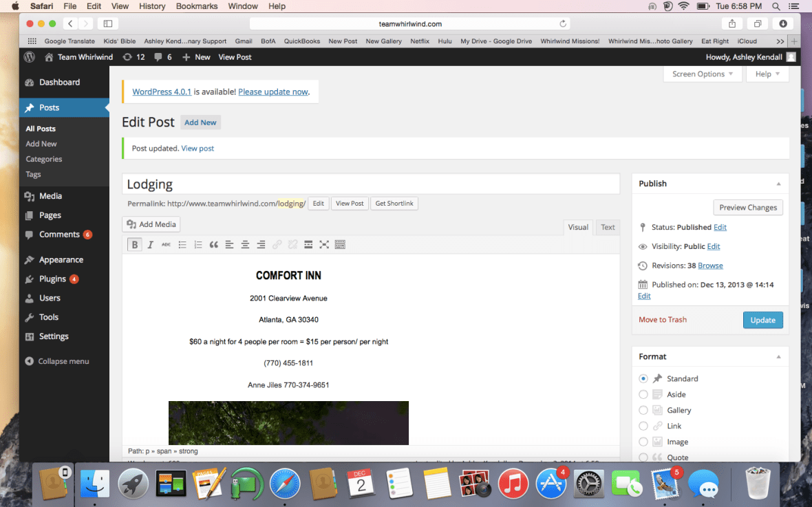
Task: Update the Lodging post
Action: (x=762, y=319)
